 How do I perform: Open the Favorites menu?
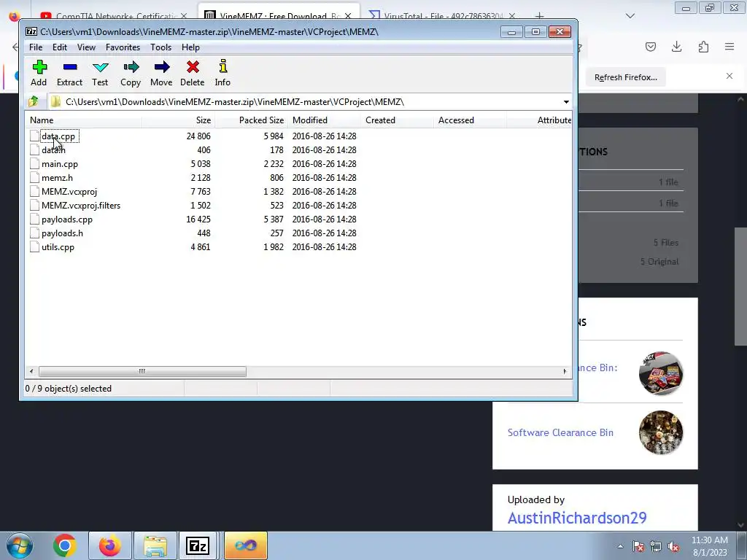point(123,47)
